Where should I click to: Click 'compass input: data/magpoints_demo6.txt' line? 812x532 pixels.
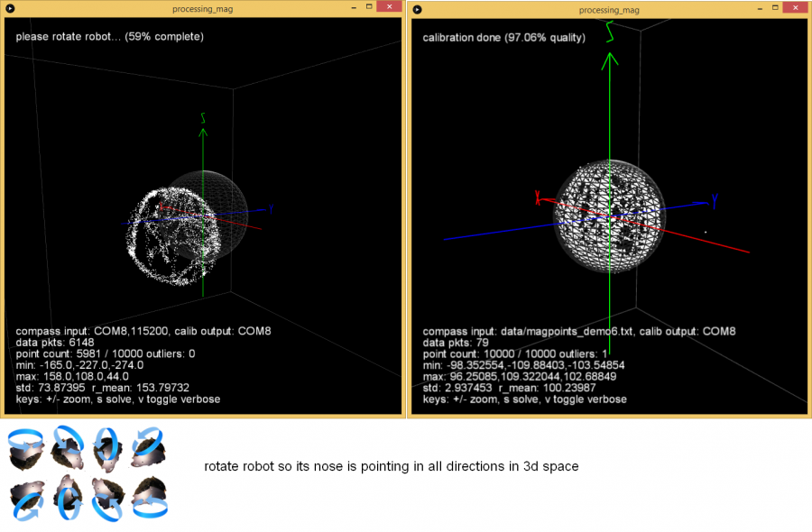coord(579,331)
